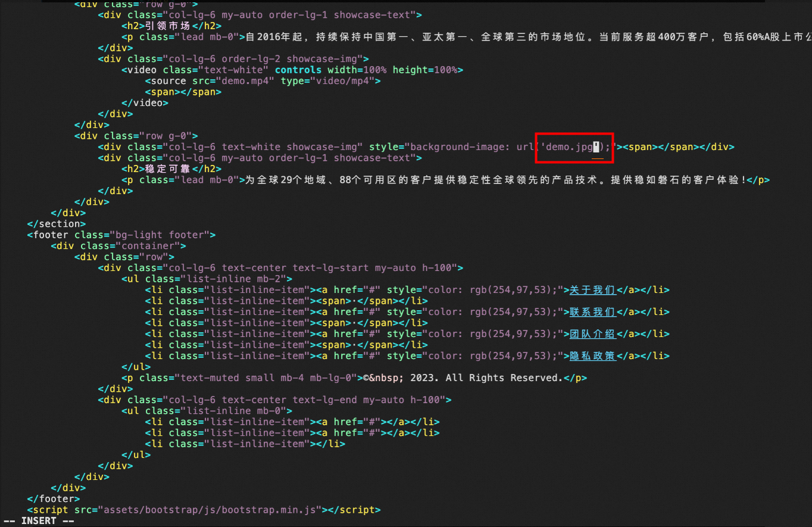Click the -- INSERT -- mode indicator
Viewport: 812px width, 527px height.
tap(39, 521)
